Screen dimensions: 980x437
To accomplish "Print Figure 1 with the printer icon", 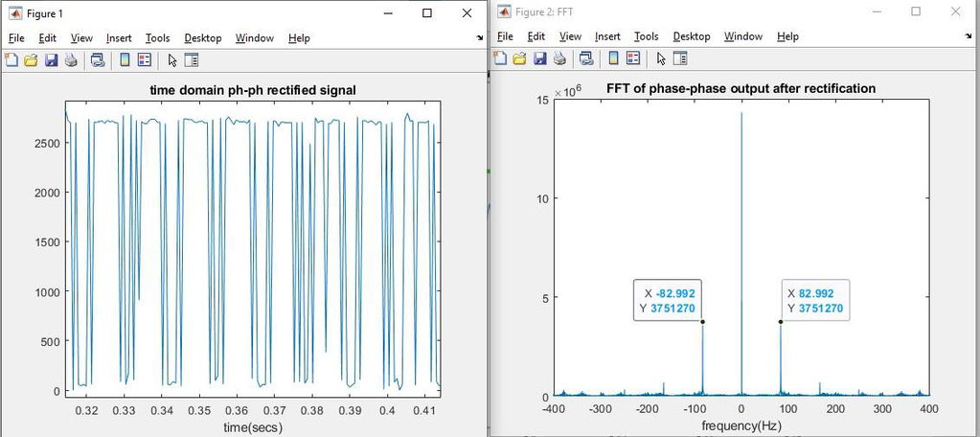I will click(x=71, y=60).
